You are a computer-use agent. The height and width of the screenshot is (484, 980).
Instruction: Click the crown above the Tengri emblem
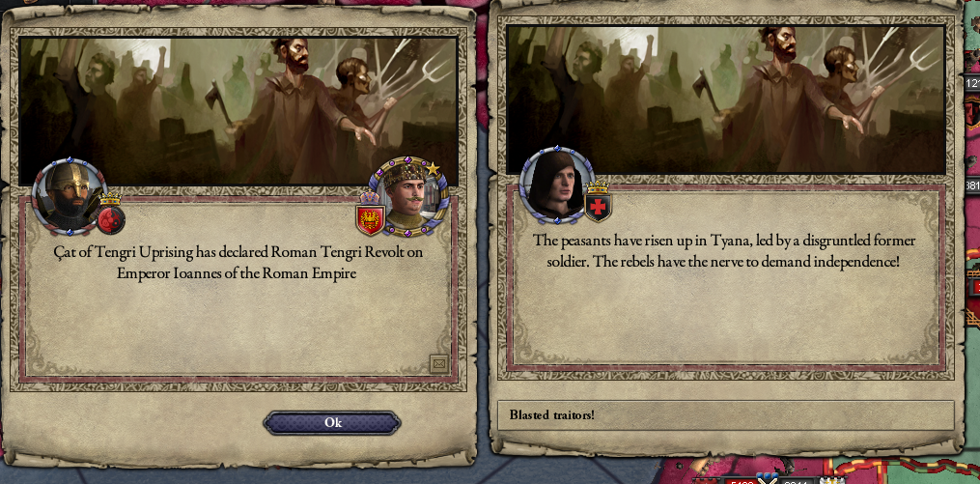[x=110, y=199]
